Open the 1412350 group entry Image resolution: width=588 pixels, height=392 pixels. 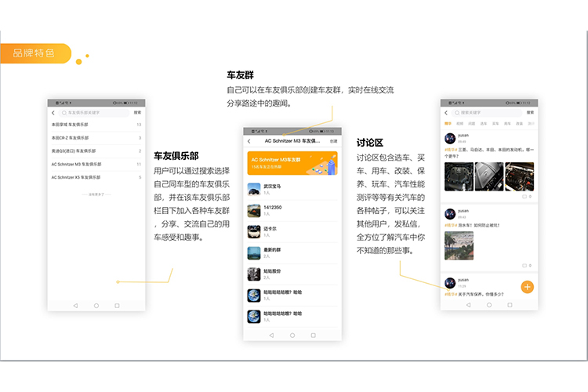point(292,210)
